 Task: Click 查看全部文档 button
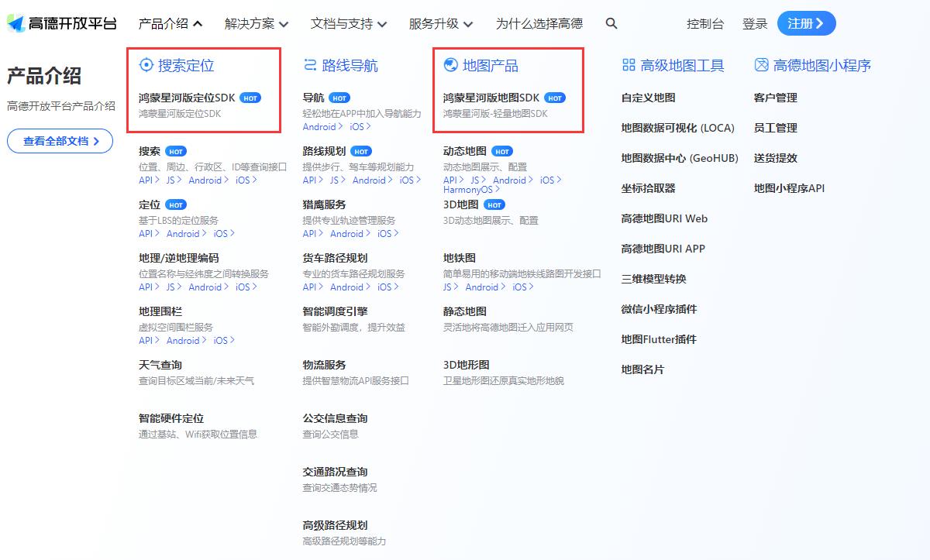click(x=60, y=141)
